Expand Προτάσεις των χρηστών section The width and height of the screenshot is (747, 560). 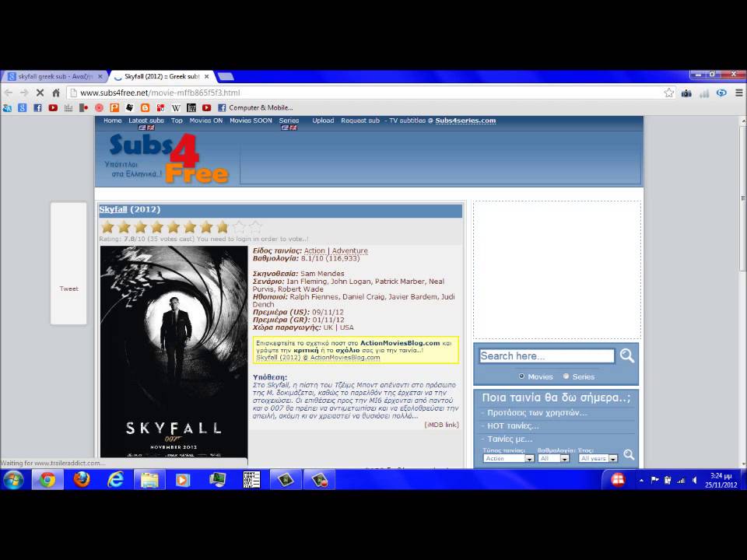pos(537,413)
